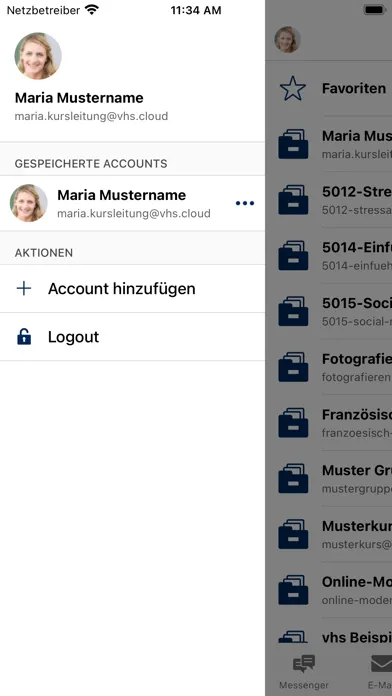392x696 pixels.
Task: Open three-dot options for saved account
Action: [x=245, y=203]
